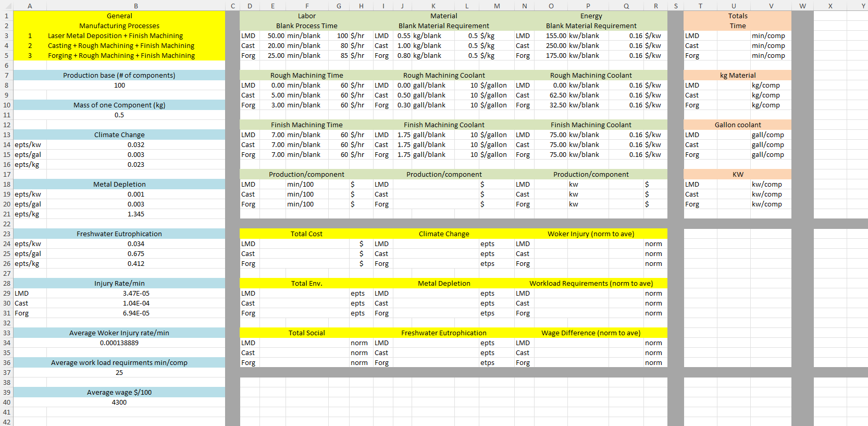Click 'Finish Machining Time' header
868x426 pixels.
coord(306,125)
